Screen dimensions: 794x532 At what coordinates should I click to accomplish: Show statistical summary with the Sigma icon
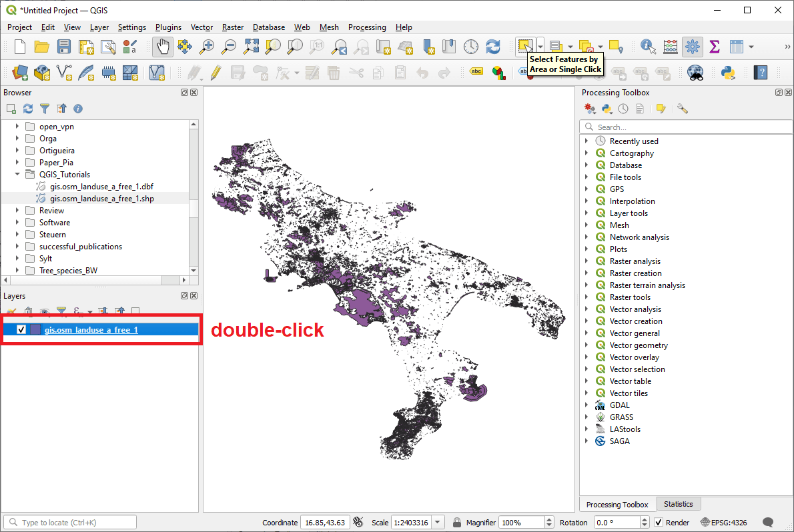coord(715,47)
